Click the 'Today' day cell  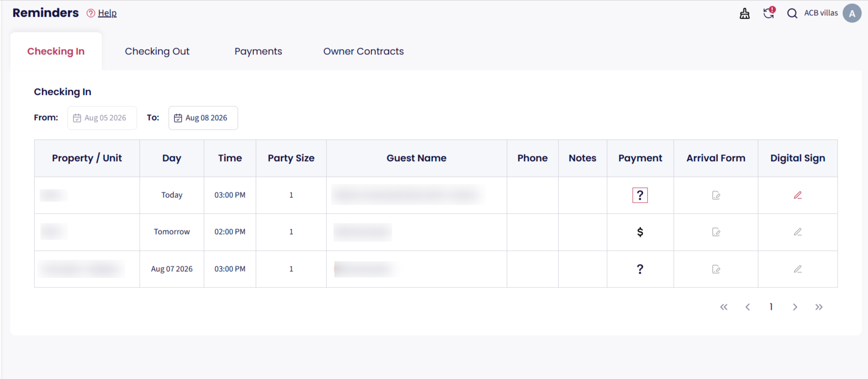point(172,195)
